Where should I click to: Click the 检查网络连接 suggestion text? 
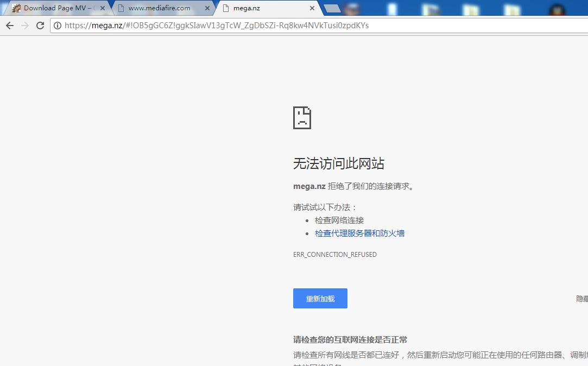point(339,220)
